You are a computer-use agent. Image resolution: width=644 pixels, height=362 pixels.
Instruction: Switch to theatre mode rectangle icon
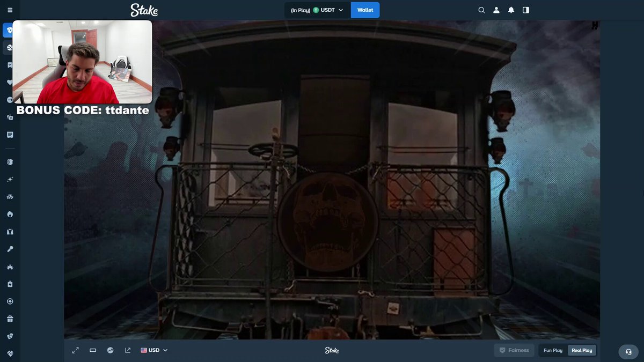93,350
